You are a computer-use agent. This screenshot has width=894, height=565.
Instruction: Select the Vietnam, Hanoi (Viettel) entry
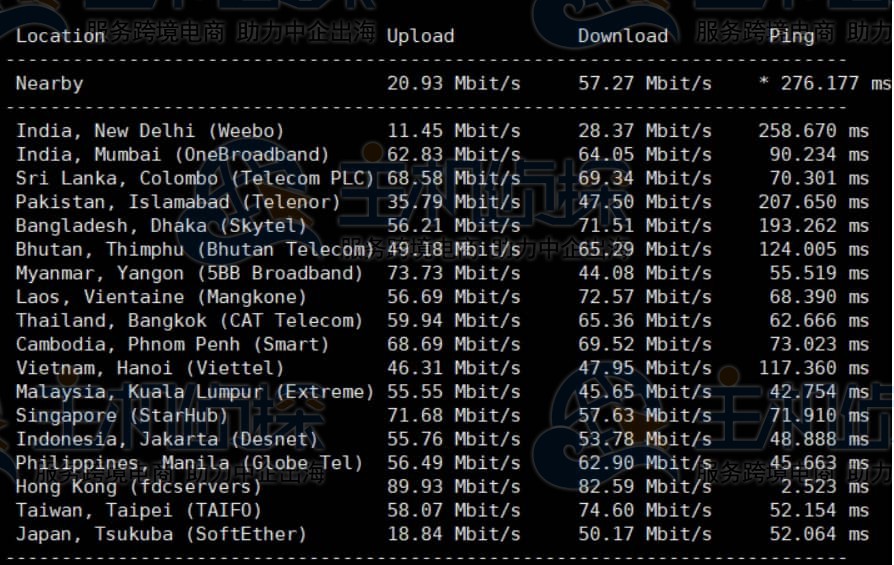[150, 368]
